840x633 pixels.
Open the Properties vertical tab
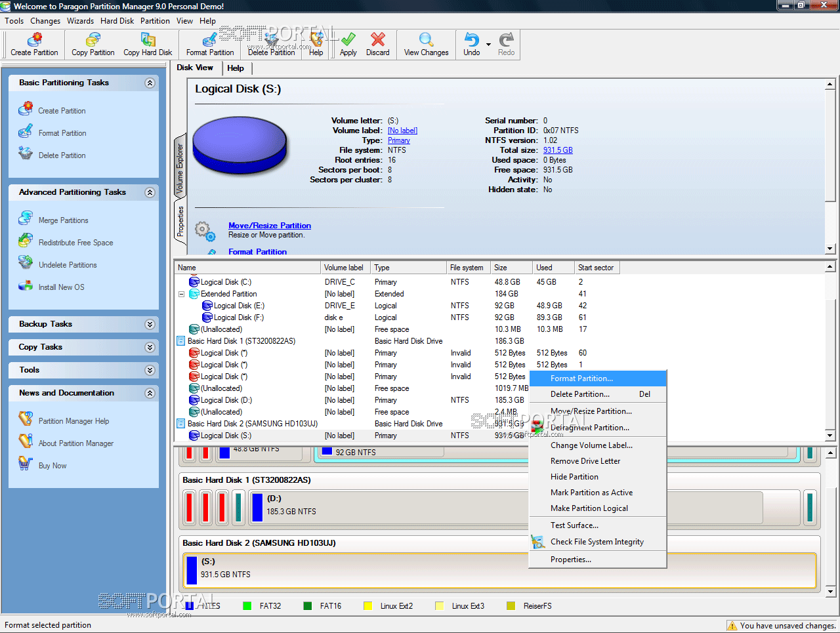click(x=180, y=221)
